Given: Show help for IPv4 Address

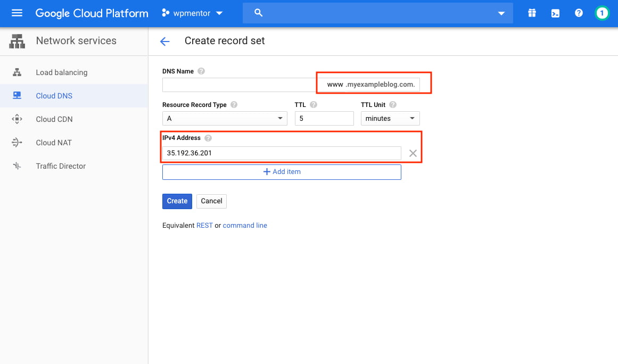Looking at the screenshot, I should point(208,138).
